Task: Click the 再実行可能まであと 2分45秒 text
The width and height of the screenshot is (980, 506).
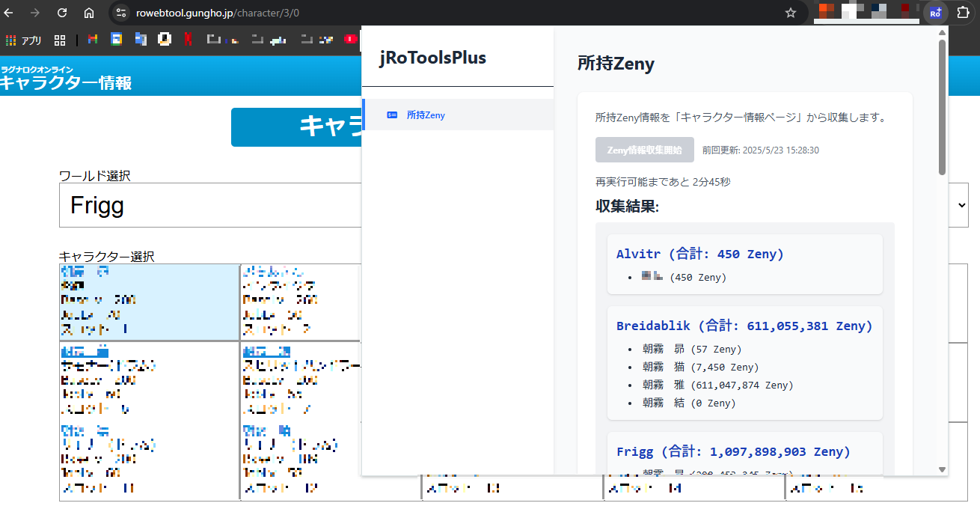Action: click(x=663, y=182)
